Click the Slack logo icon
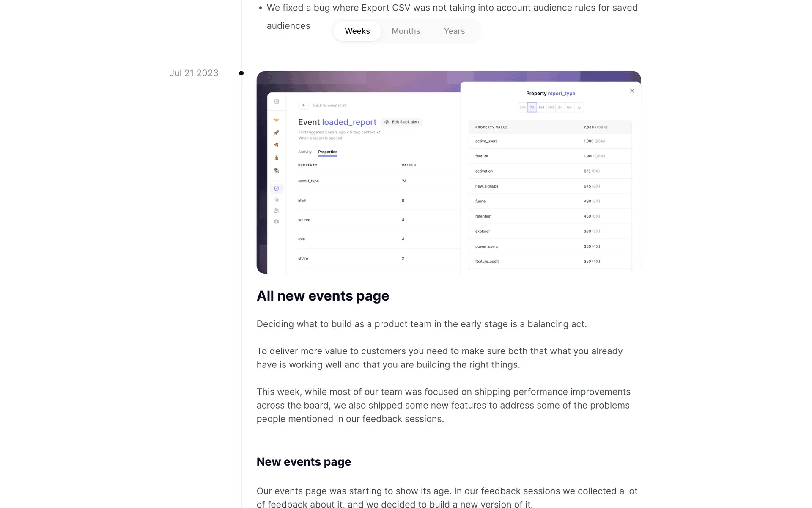This screenshot has width=812, height=508. (x=387, y=122)
